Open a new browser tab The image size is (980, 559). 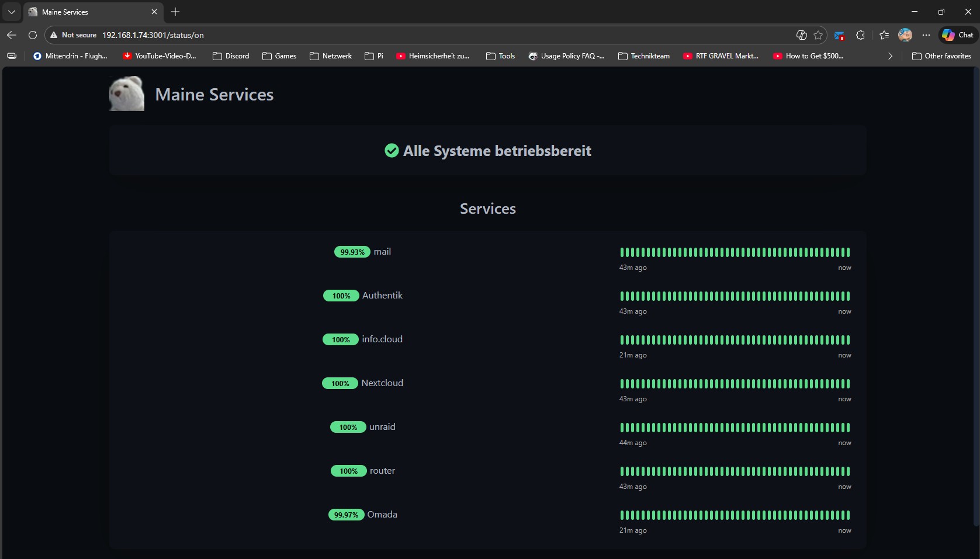pos(175,12)
